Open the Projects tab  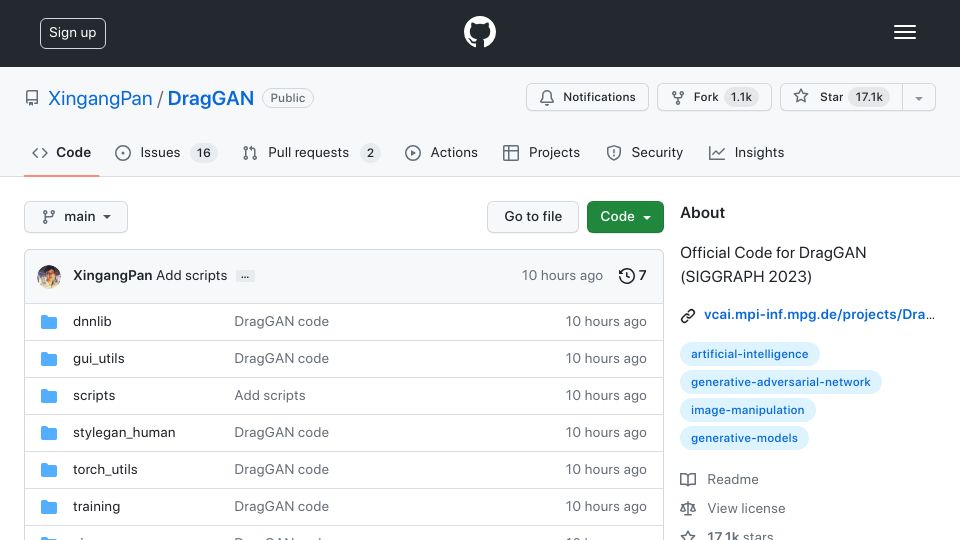click(x=541, y=152)
